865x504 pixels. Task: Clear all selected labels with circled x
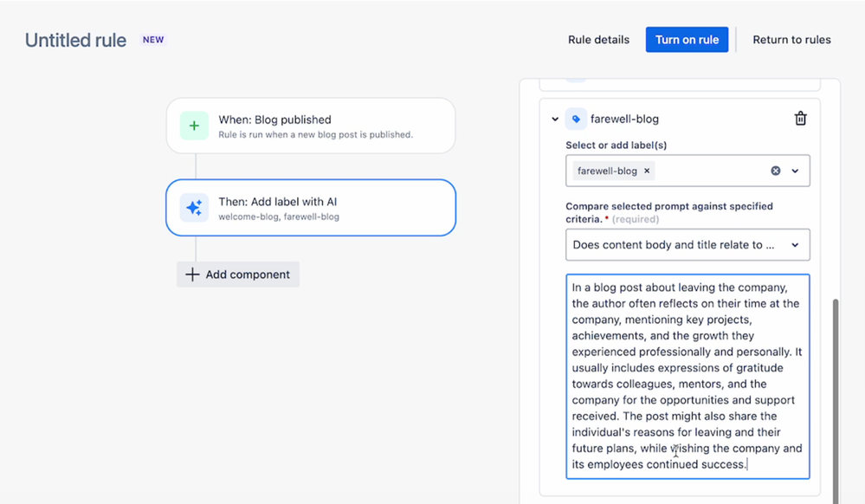(x=776, y=171)
